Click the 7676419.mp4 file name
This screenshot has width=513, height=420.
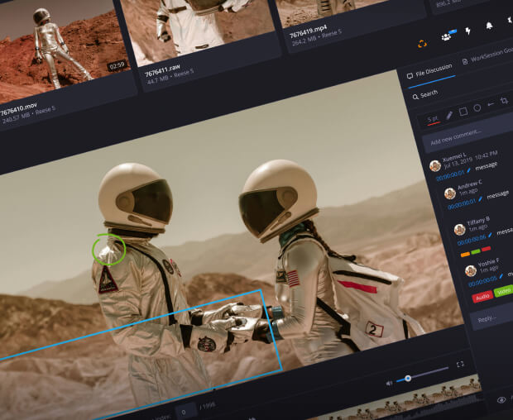pyautogui.click(x=308, y=31)
